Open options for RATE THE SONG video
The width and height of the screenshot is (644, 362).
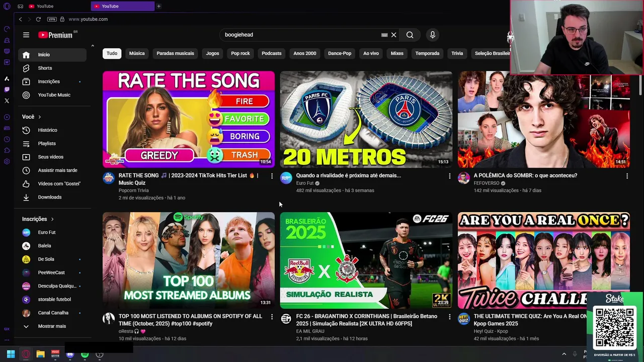tap(272, 176)
